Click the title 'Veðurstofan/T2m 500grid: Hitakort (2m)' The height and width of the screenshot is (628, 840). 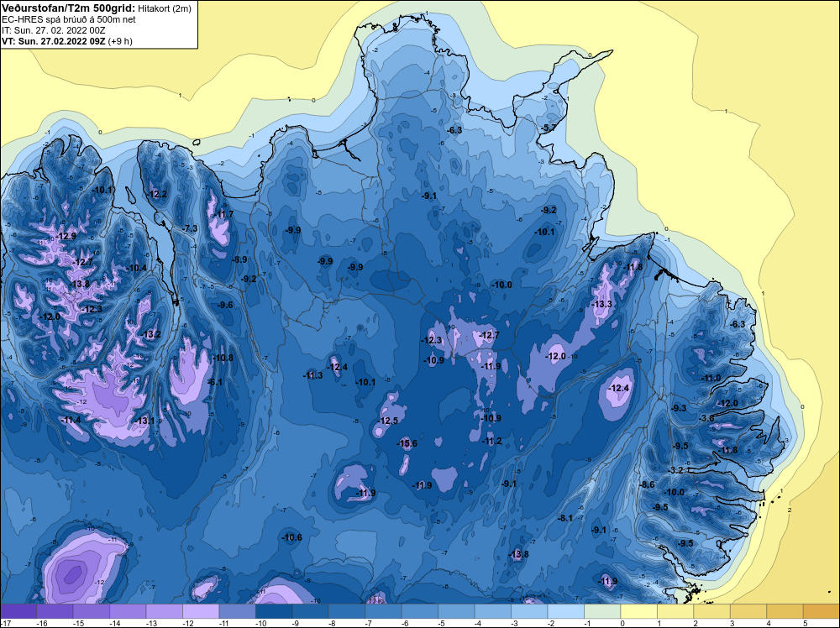click(x=96, y=8)
